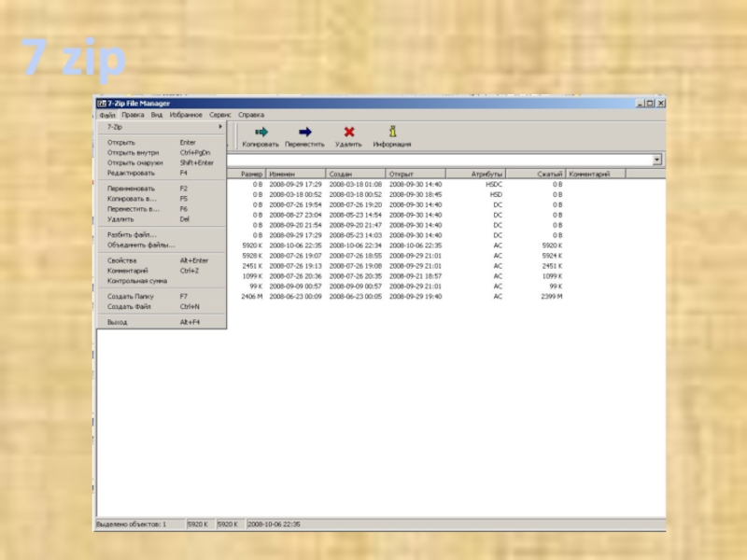Sort by the Атрибуты column header

click(475, 174)
